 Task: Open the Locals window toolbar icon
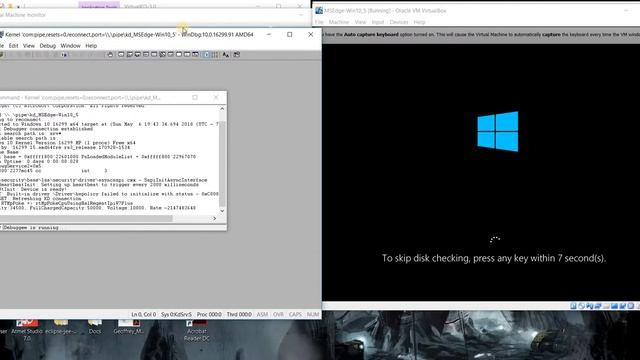pyautogui.click(x=138, y=55)
